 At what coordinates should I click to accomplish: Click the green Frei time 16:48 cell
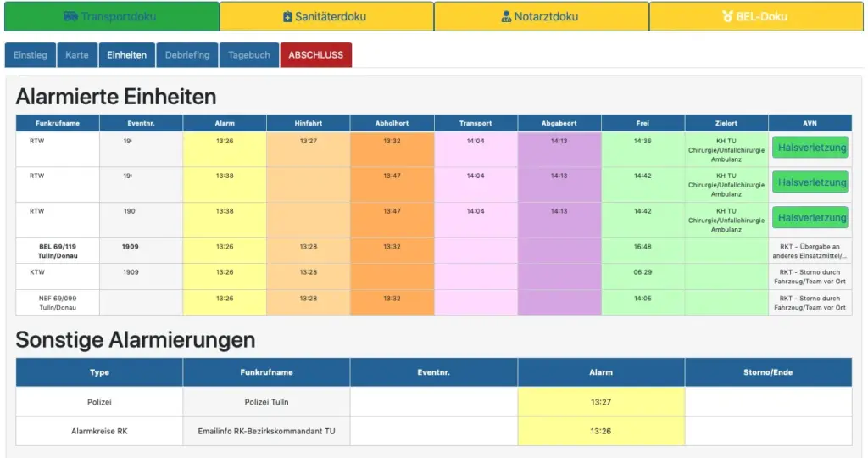[643, 247]
